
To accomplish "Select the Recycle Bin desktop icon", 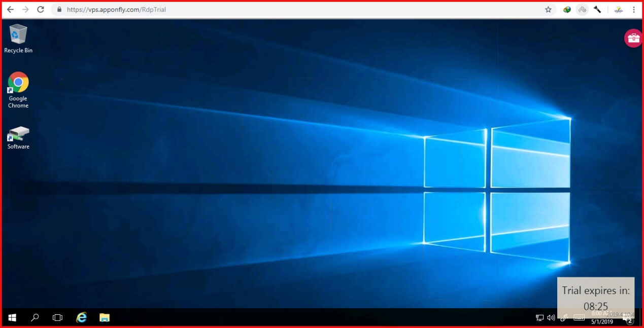I will click(18, 39).
